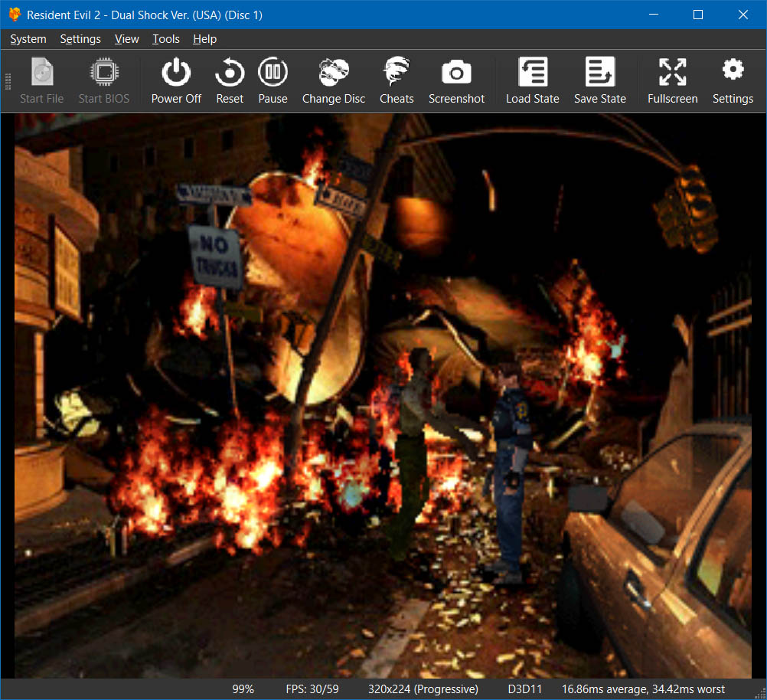Image resolution: width=767 pixels, height=700 pixels.
Task: Open the Cheats manager
Action: click(397, 80)
